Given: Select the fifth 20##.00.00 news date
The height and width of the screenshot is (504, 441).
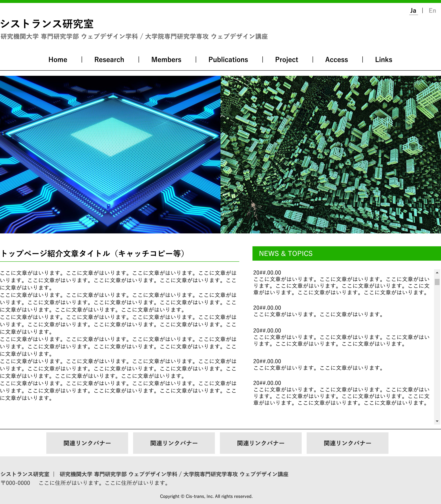Looking at the screenshot, I should point(267,383).
